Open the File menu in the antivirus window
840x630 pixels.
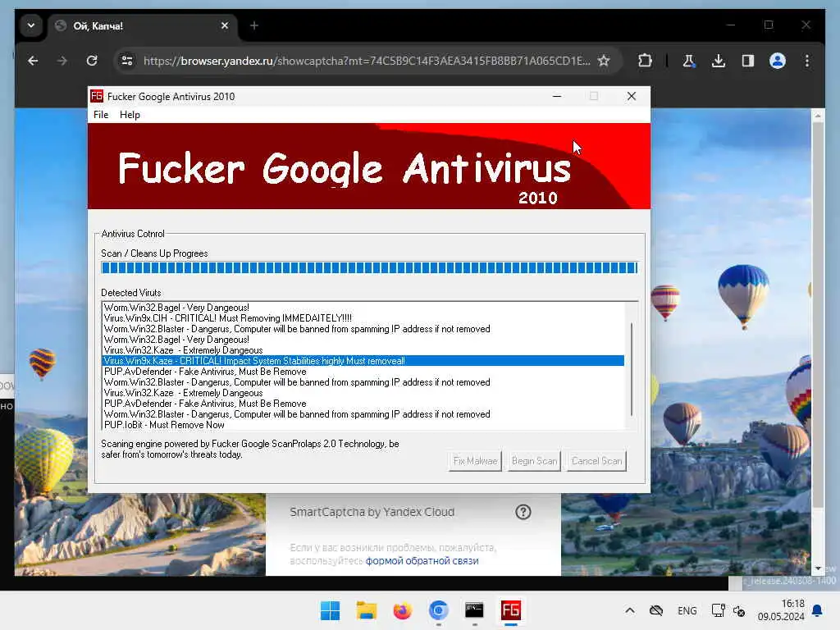101,115
